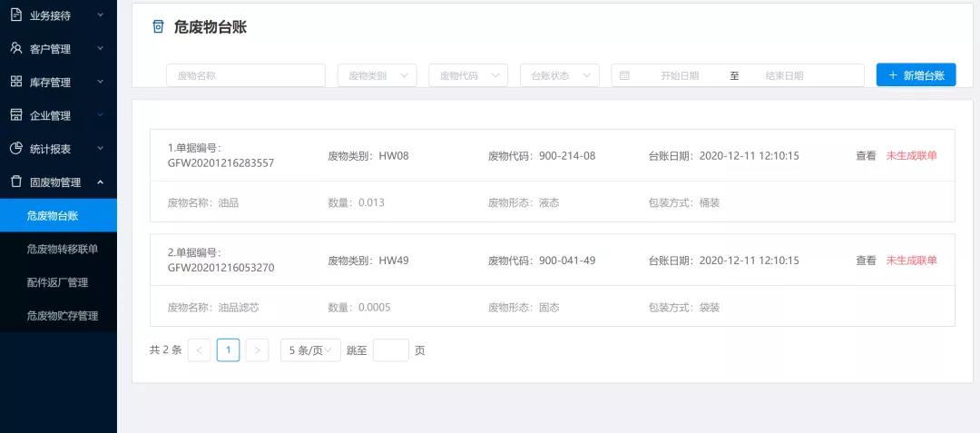This screenshot has height=433, width=980.
Task: Click the 企业管理 building icon
Action: coord(16,115)
